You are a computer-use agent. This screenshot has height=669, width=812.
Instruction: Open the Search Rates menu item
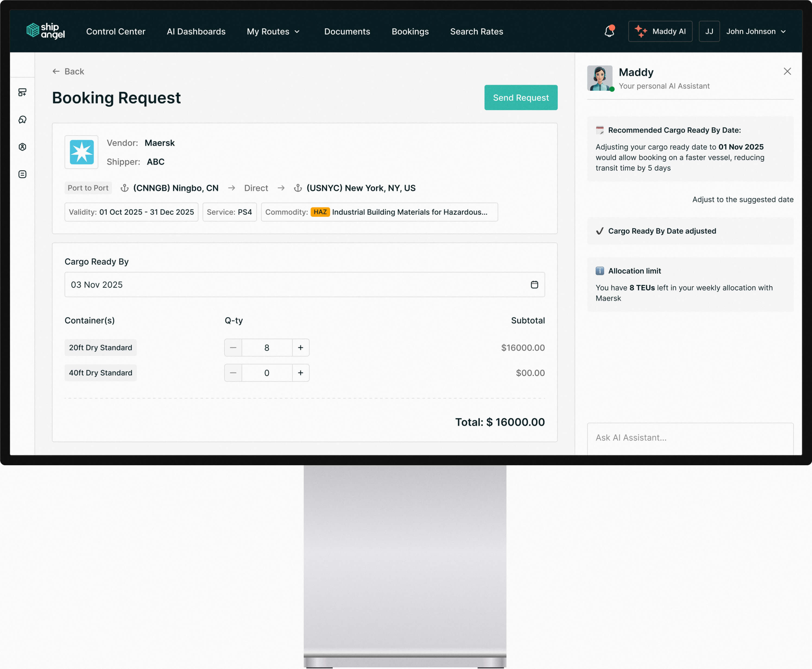476,31
